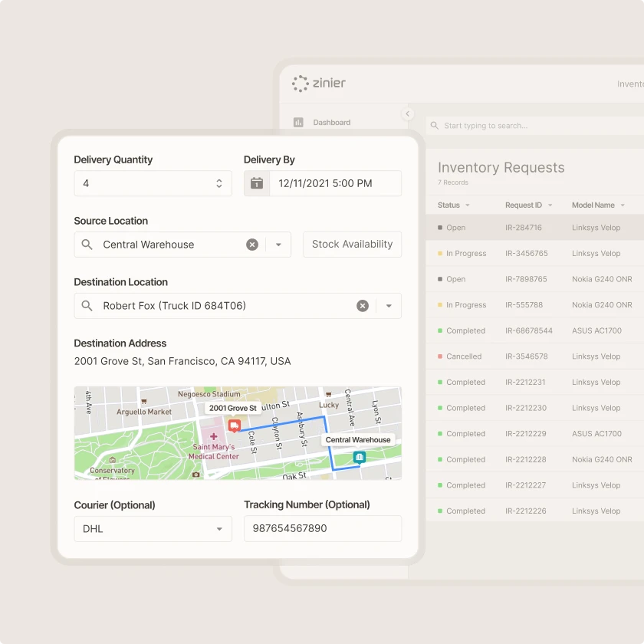
Task: Select request IR-555788
Action: click(535, 305)
